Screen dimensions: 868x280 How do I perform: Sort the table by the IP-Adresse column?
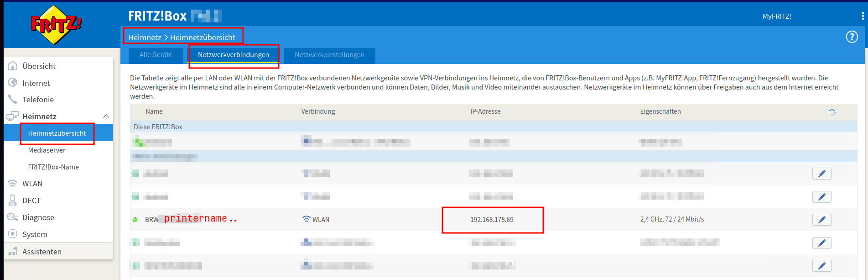click(x=485, y=111)
